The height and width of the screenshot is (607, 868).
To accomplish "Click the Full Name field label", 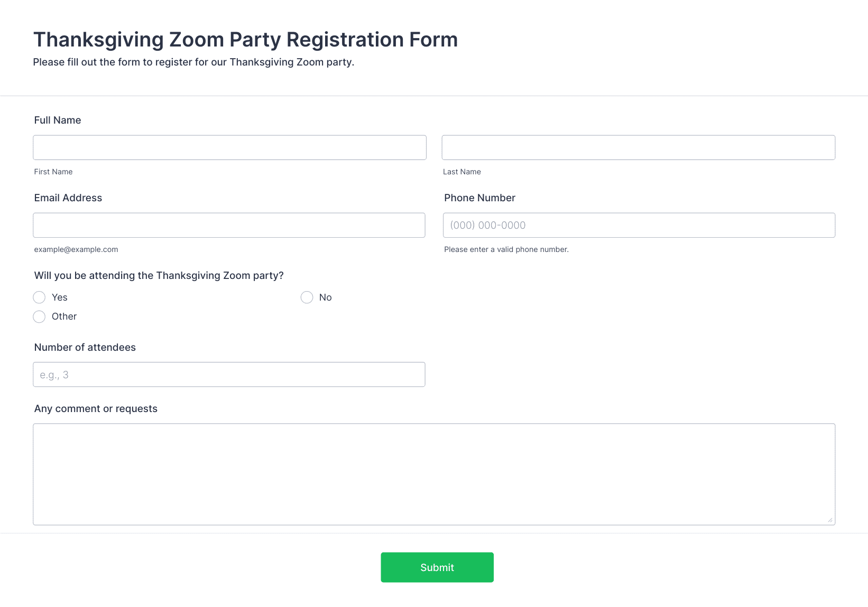I will [x=58, y=120].
